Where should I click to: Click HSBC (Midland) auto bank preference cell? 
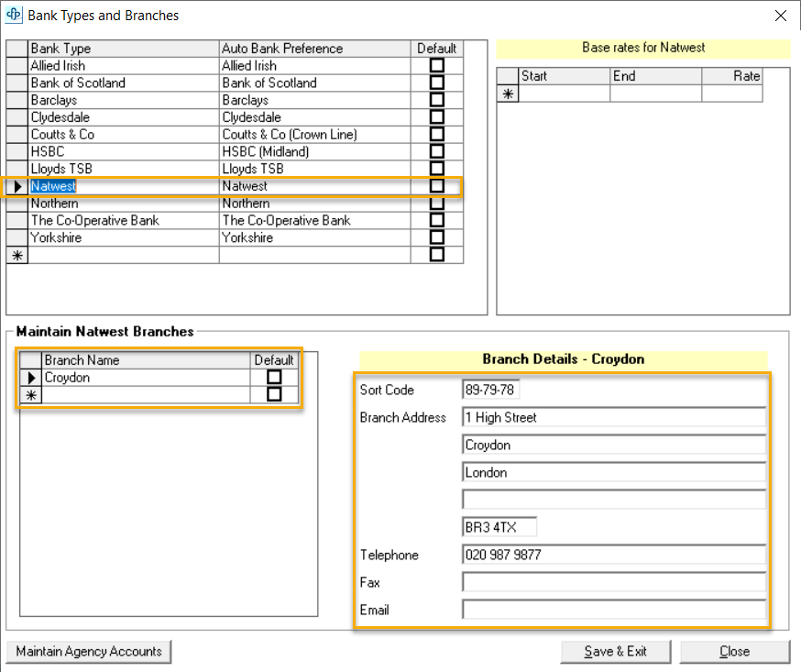[x=315, y=151]
